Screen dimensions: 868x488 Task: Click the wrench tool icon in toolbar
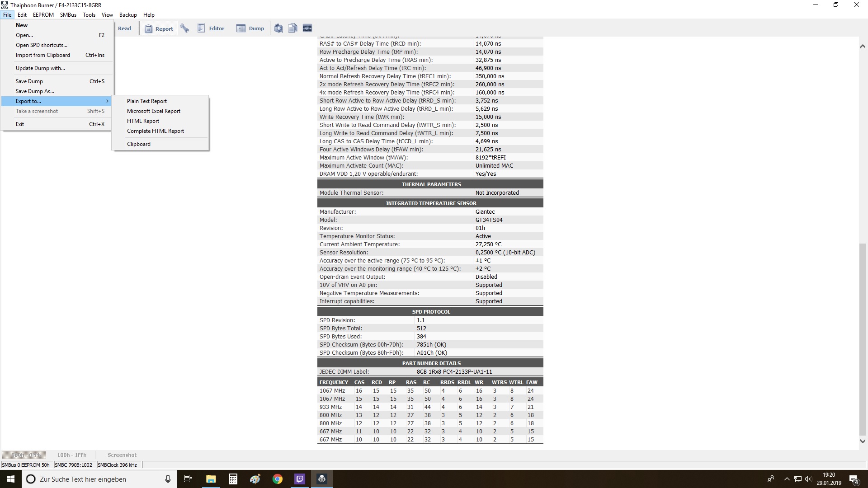click(x=184, y=28)
